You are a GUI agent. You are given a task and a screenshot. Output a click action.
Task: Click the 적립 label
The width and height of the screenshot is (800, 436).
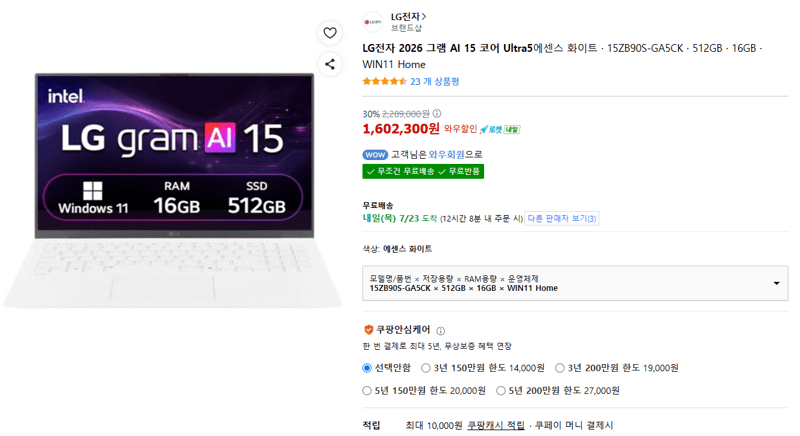(371, 425)
